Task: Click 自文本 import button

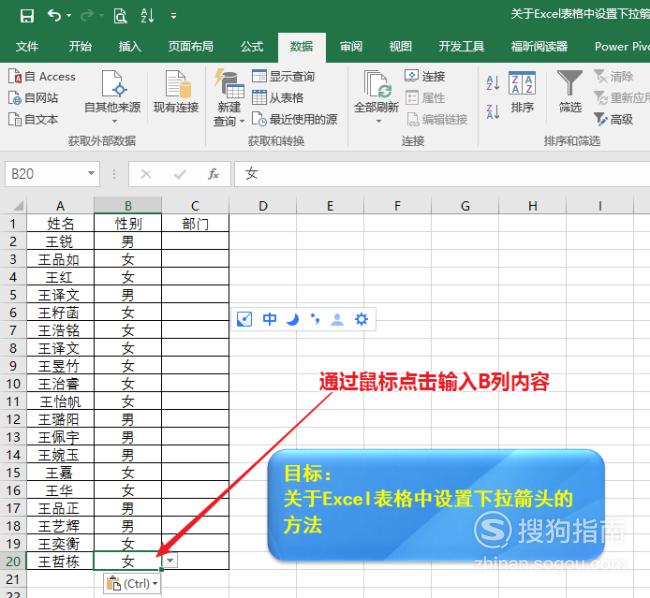Action: pos(33,119)
